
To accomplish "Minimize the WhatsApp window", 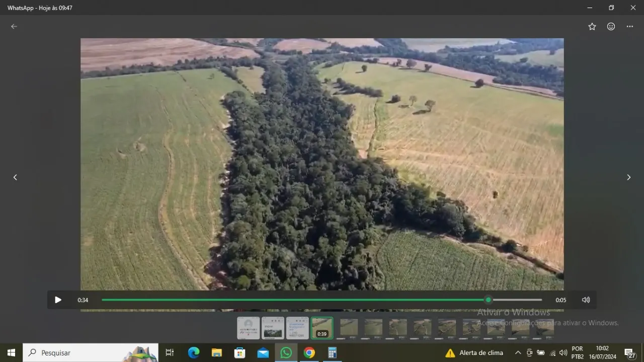I will pyautogui.click(x=590, y=8).
